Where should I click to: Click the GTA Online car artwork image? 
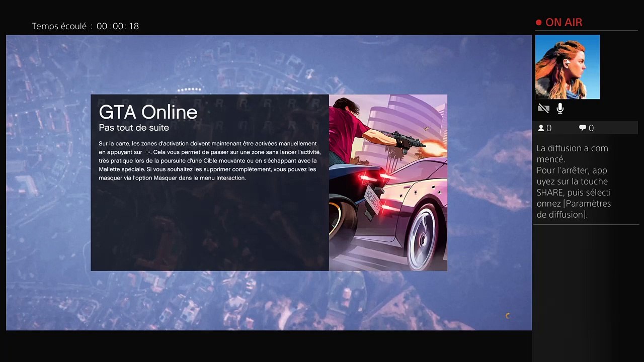pyautogui.click(x=388, y=183)
